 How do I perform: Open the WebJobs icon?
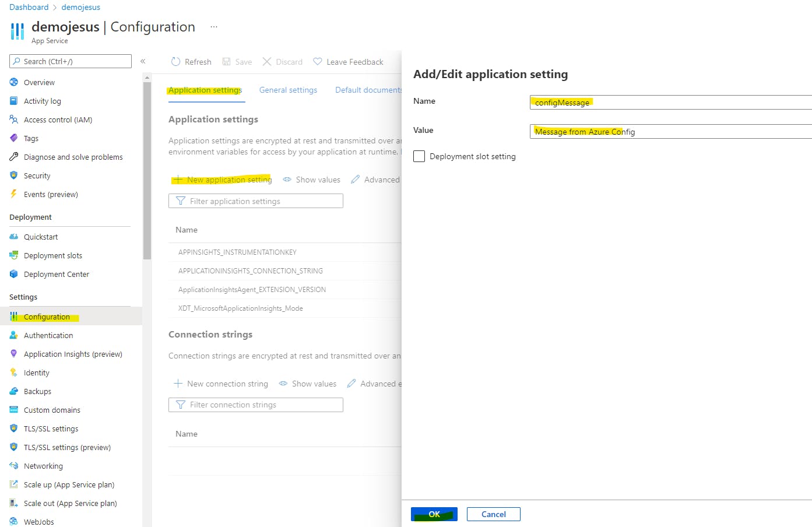coord(14,522)
